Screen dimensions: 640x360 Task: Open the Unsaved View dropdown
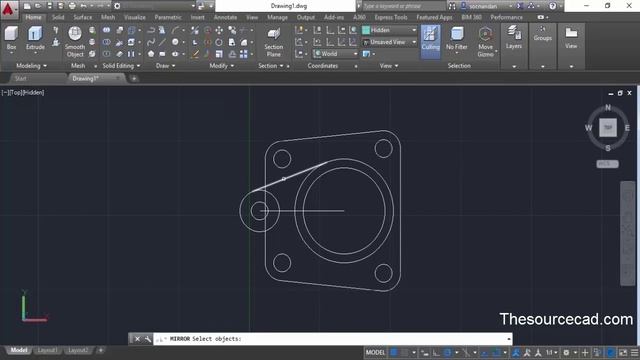389,42
